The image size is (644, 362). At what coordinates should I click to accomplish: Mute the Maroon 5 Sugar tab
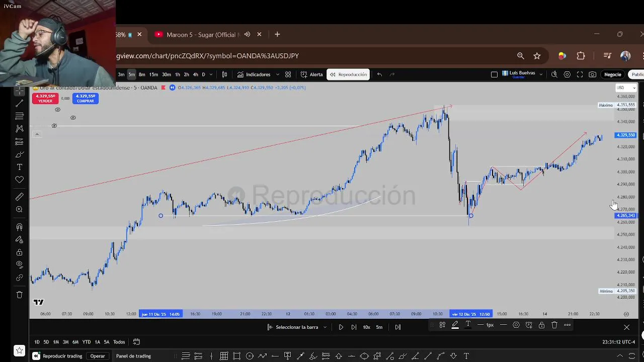click(x=247, y=34)
